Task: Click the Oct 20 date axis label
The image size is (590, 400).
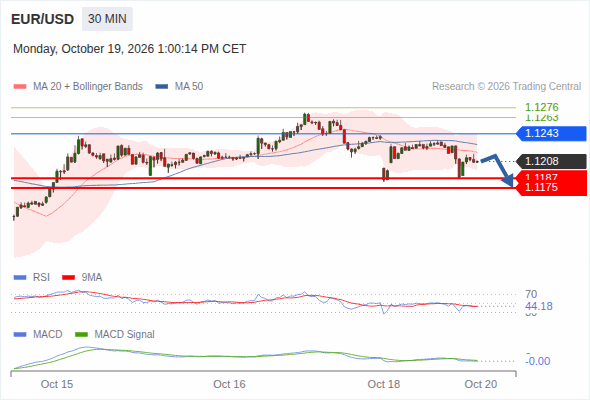Action: click(x=481, y=384)
